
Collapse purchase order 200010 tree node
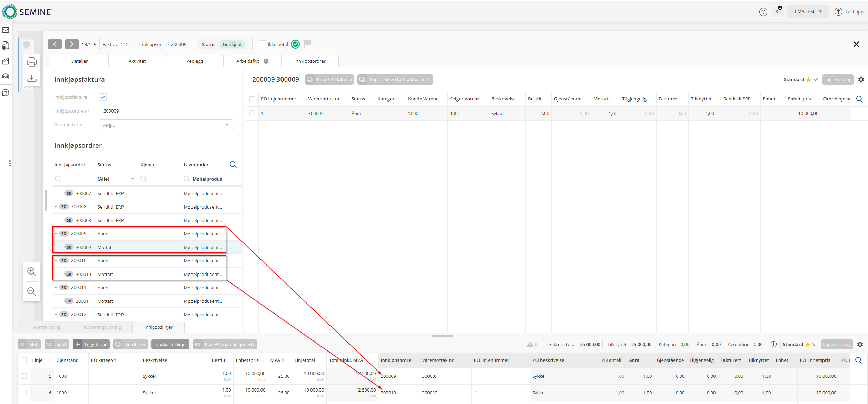pos(56,261)
